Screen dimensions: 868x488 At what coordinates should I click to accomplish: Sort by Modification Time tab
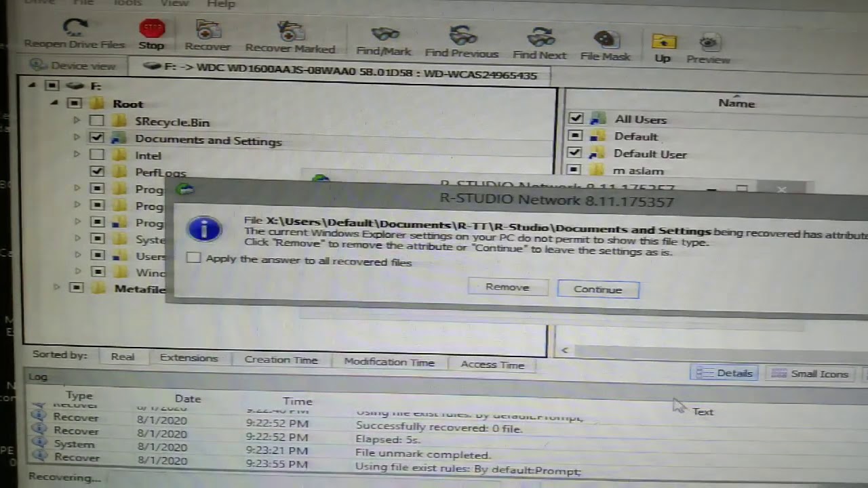389,362
